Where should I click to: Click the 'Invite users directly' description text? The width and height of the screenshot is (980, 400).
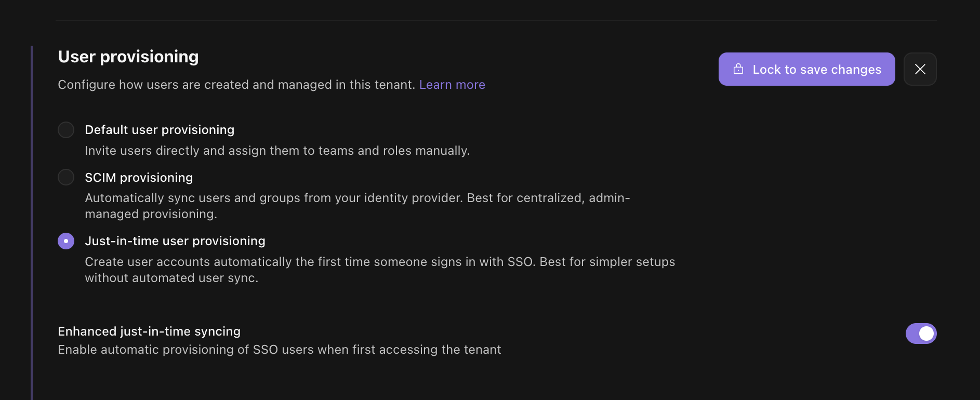277,151
